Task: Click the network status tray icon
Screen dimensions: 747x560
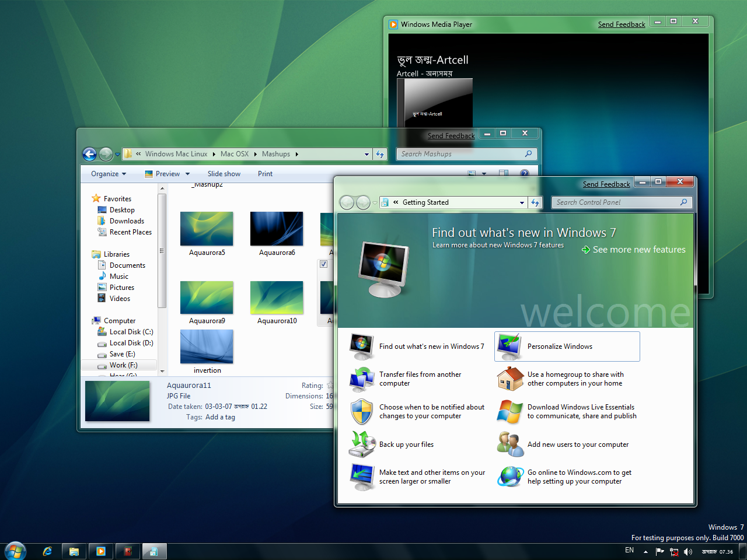Action: click(674, 552)
